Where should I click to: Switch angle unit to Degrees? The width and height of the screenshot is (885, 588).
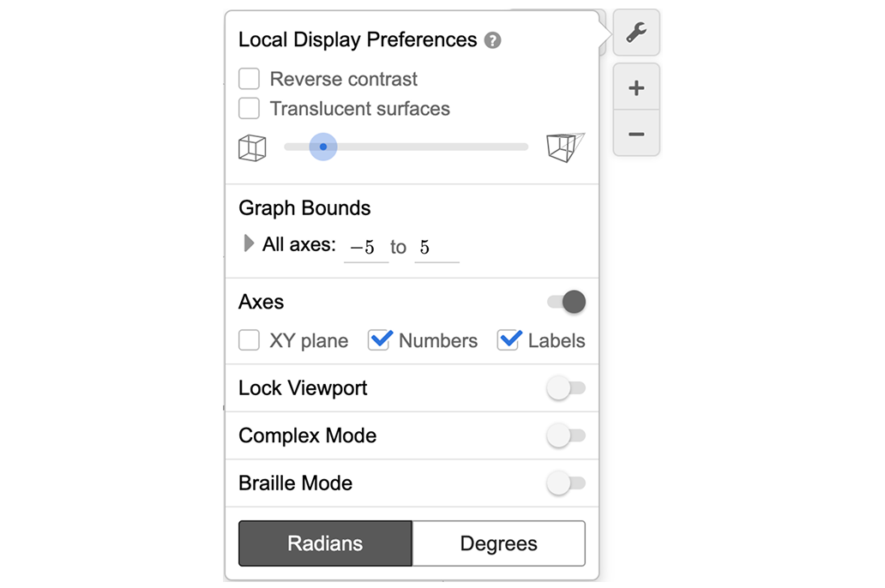click(498, 543)
